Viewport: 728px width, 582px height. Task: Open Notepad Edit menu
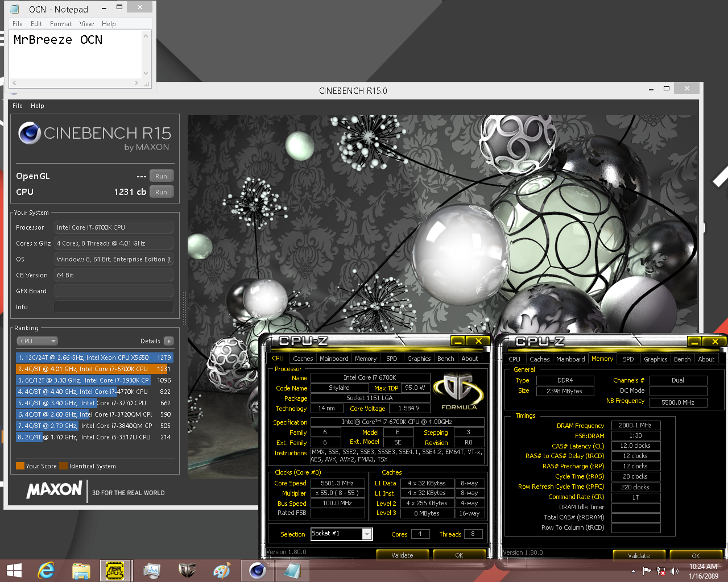click(36, 24)
